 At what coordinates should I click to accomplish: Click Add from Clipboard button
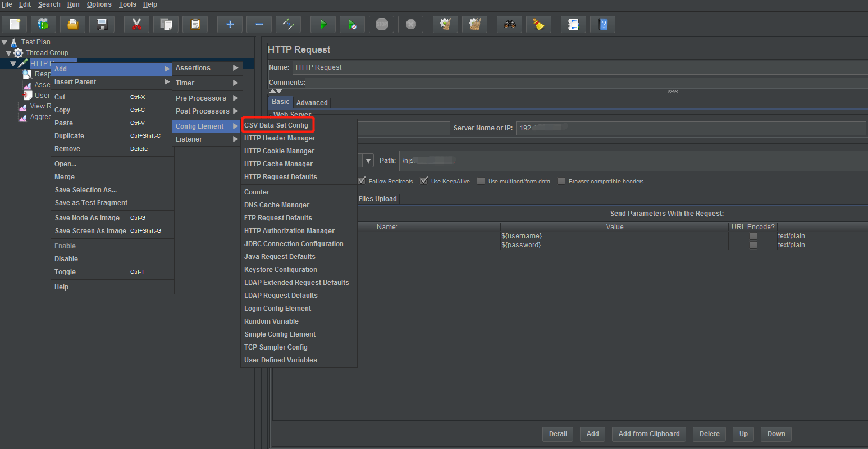pyautogui.click(x=649, y=434)
